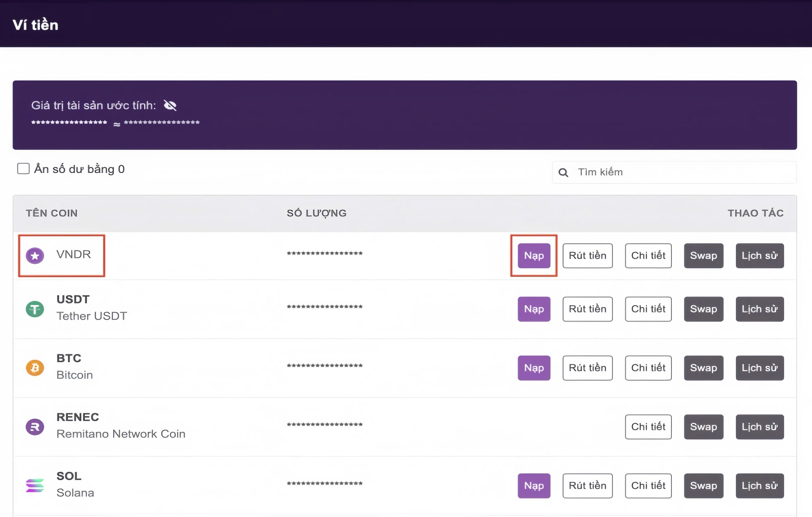Click the Tether USDT label
Image resolution: width=812 pixels, height=517 pixels.
click(92, 316)
